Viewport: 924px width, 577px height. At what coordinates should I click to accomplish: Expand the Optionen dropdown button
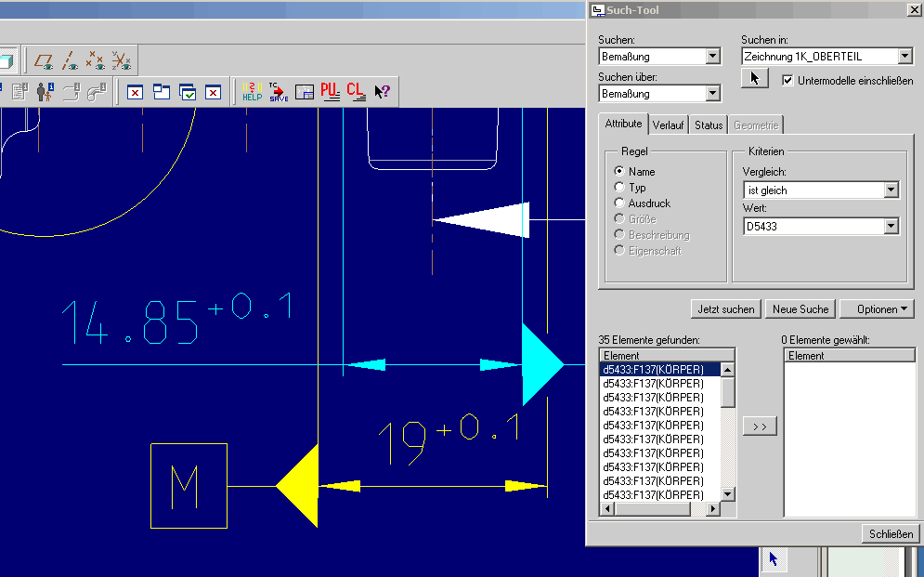coord(877,308)
